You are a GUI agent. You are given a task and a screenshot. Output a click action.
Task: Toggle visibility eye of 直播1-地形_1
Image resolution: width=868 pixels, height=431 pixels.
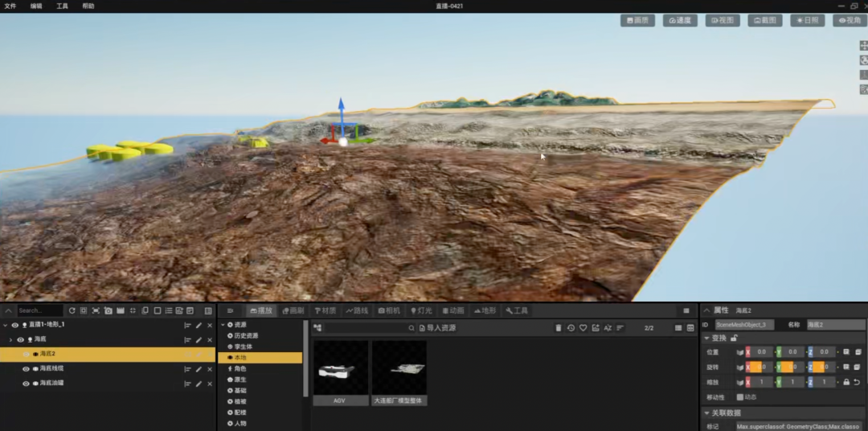[x=15, y=325]
